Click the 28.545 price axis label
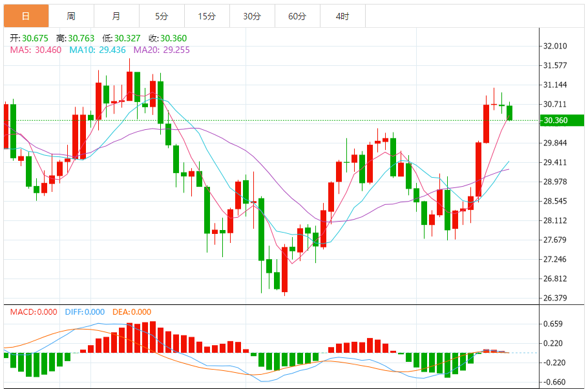Viewport: 588px width, 389px height. point(555,201)
